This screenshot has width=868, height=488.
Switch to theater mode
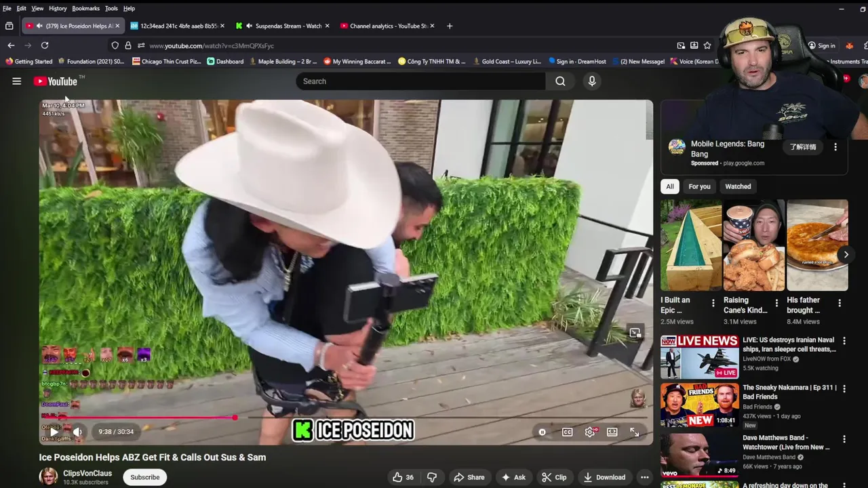click(x=612, y=432)
